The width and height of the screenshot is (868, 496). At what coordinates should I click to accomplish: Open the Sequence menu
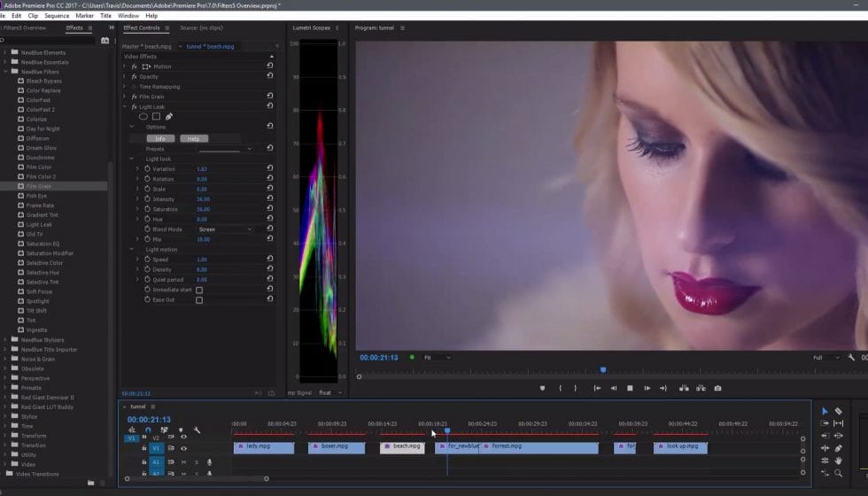coord(57,15)
